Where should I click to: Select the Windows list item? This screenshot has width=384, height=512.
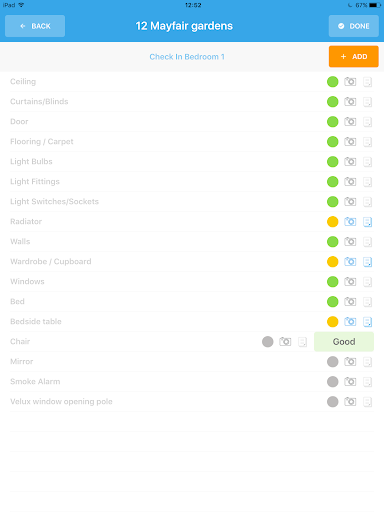coord(192,282)
